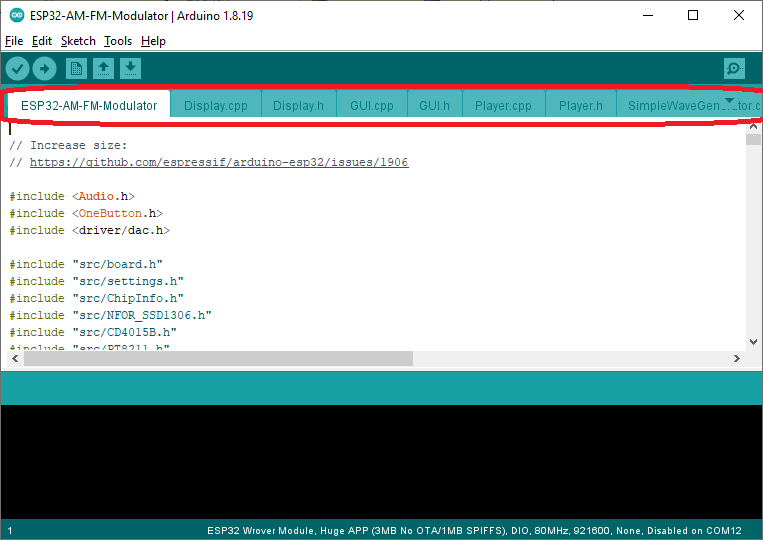The width and height of the screenshot is (763, 540).
Task: Switch to the Display.cpp tab
Action: pyautogui.click(x=216, y=105)
